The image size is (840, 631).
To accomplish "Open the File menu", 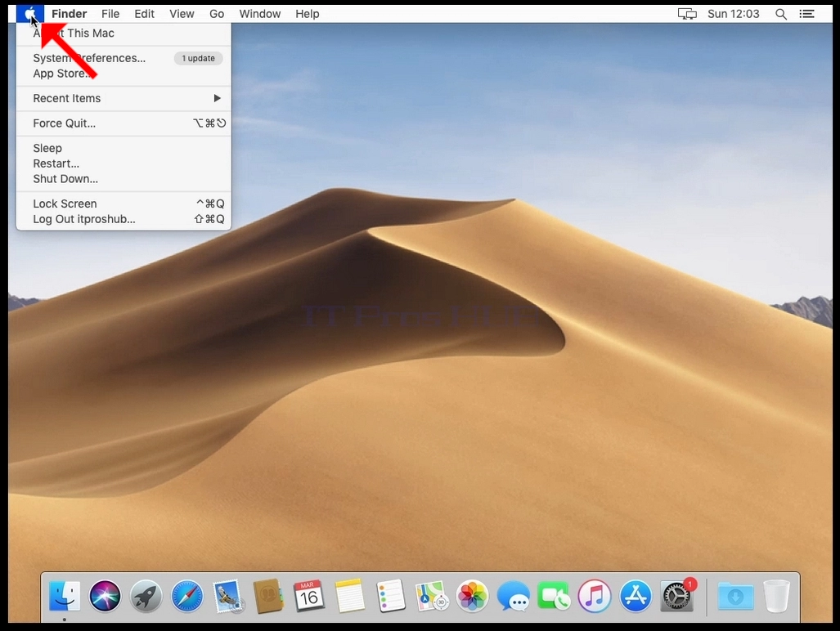I will click(110, 14).
